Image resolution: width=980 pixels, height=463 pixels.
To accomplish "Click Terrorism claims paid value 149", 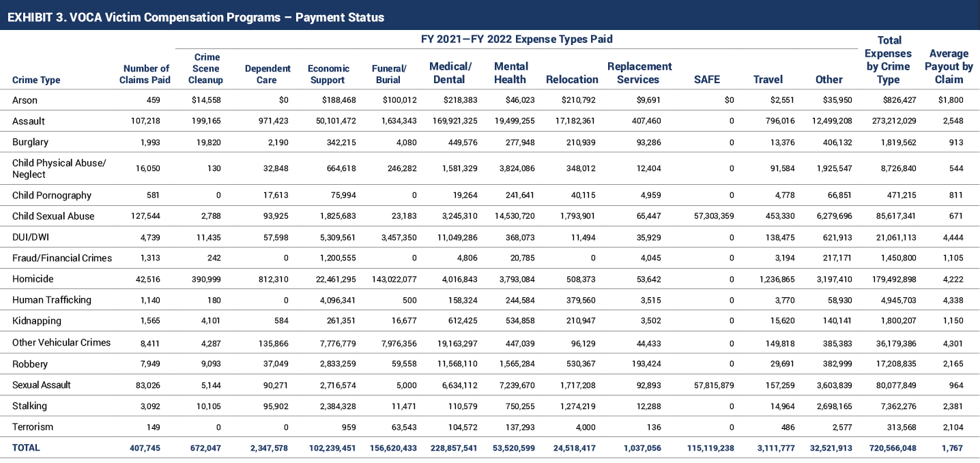I will (154, 428).
